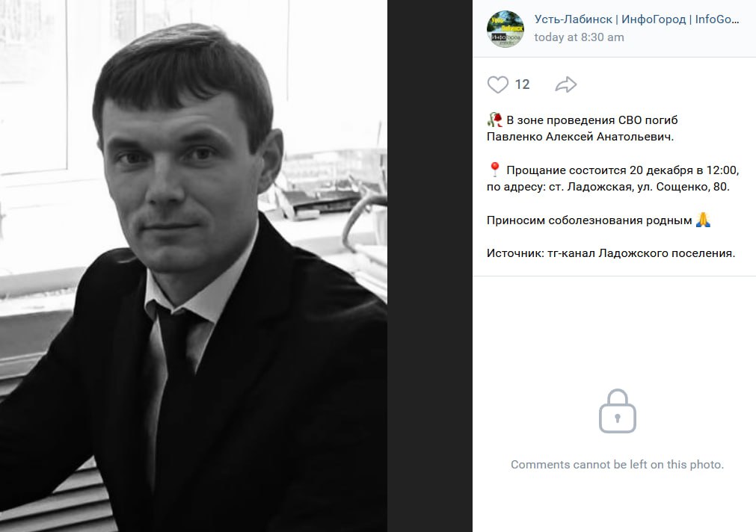756x532 pixels.
Task: Click the 'В зоне проведения СВО погиб' line
Action: (x=592, y=120)
